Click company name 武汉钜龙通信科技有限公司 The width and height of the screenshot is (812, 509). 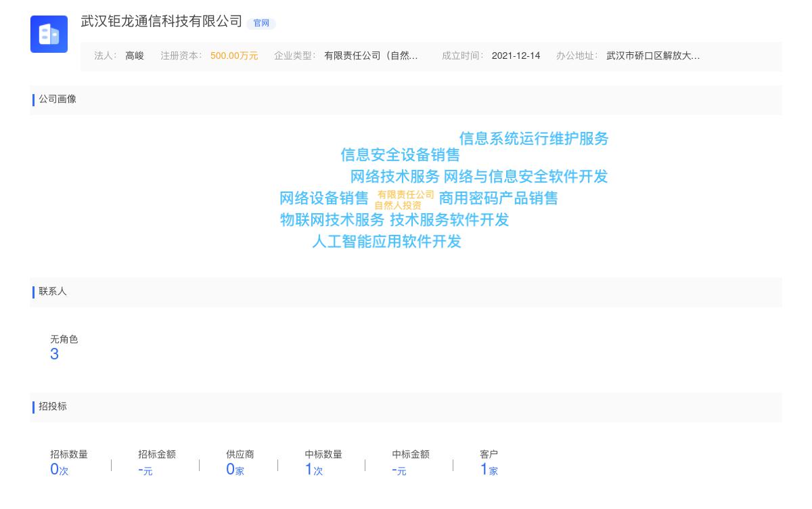point(162,22)
